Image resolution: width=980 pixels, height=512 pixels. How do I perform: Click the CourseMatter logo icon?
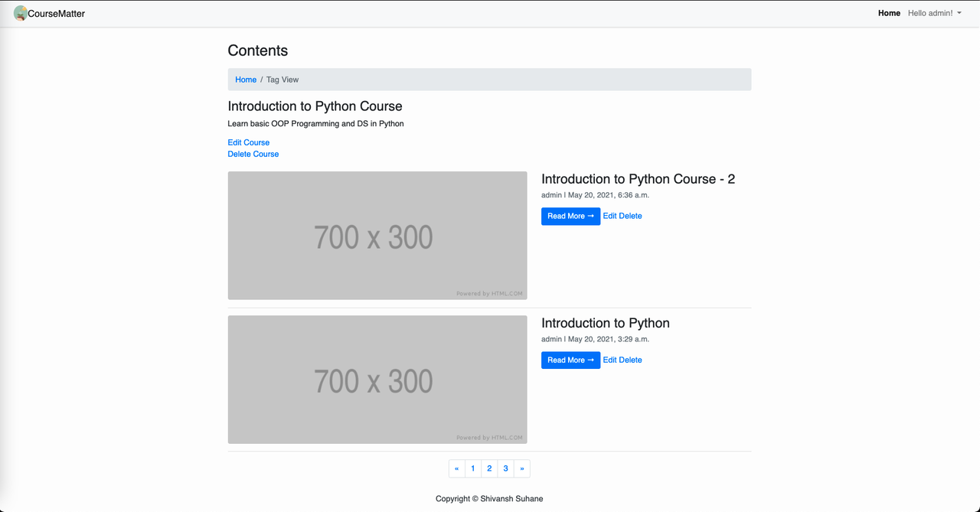pos(20,13)
